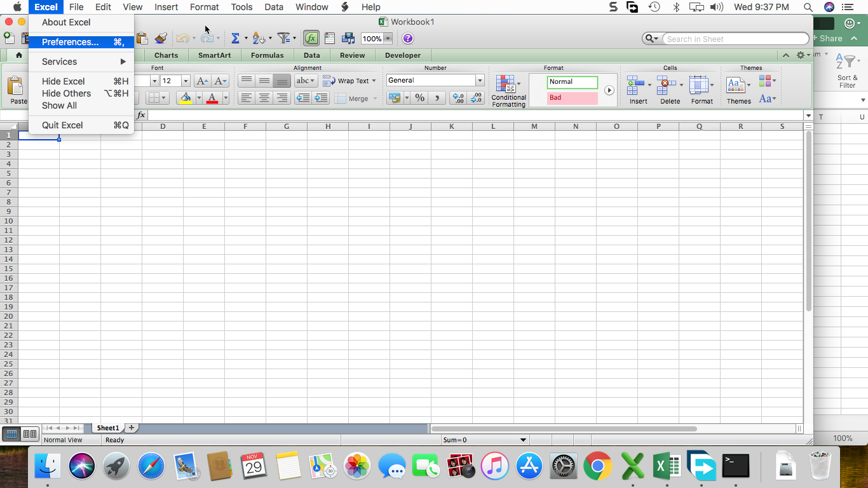868x488 pixels.
Task: Click the Redo arrow icon
Action: coord(207,39)
